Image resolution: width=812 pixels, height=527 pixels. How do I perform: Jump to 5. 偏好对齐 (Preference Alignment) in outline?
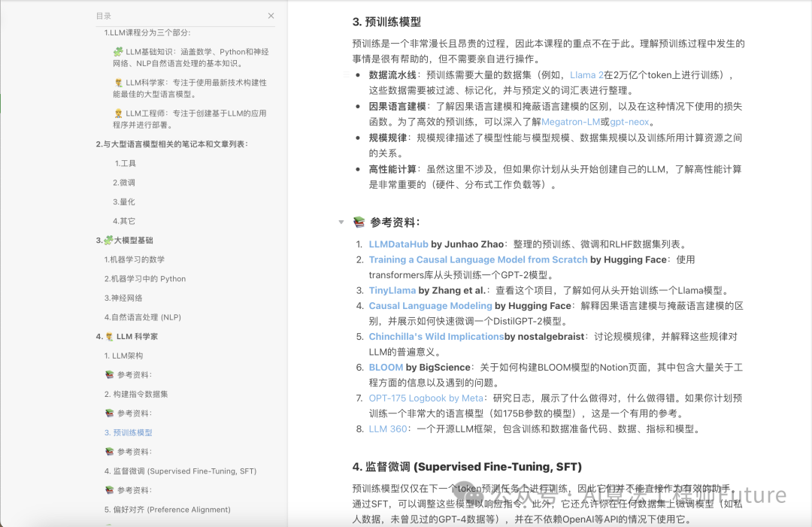(167, 510)
